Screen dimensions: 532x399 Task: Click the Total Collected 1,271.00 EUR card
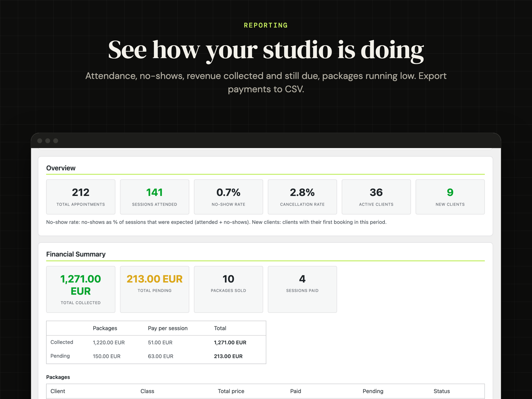(x=81, y=289)
